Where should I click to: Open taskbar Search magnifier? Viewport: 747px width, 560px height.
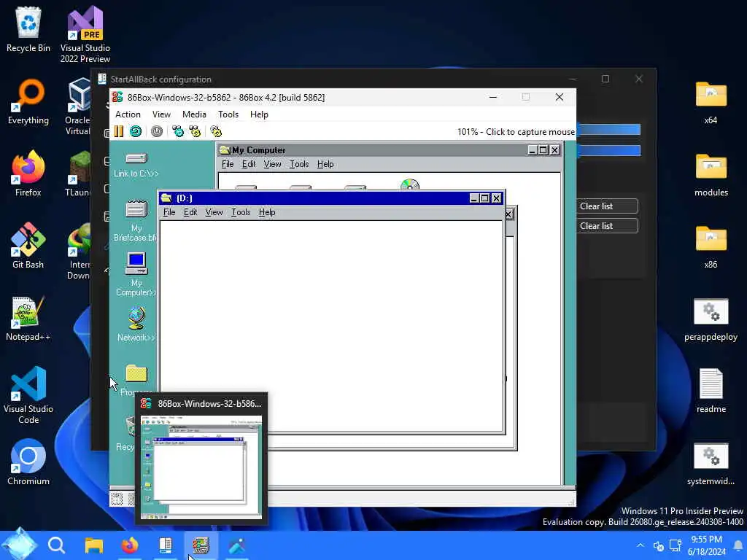click(x=56, y=545)
